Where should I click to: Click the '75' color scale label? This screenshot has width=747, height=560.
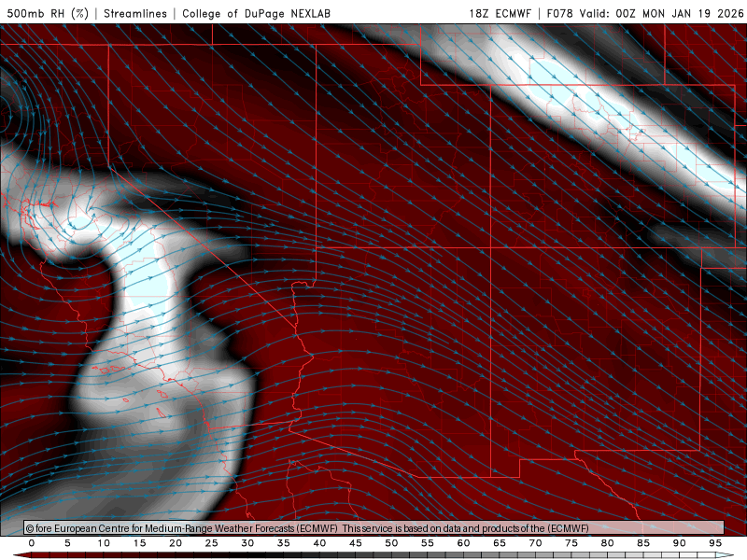(x=571, y=543)
